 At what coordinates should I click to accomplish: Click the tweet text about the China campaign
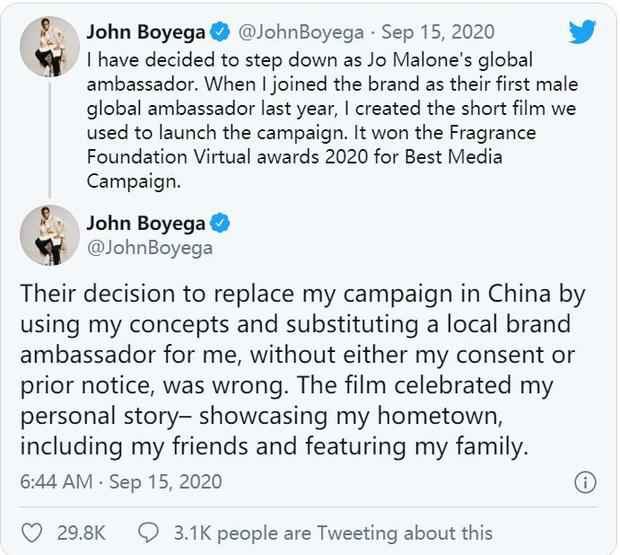click(x=302, y=370)
